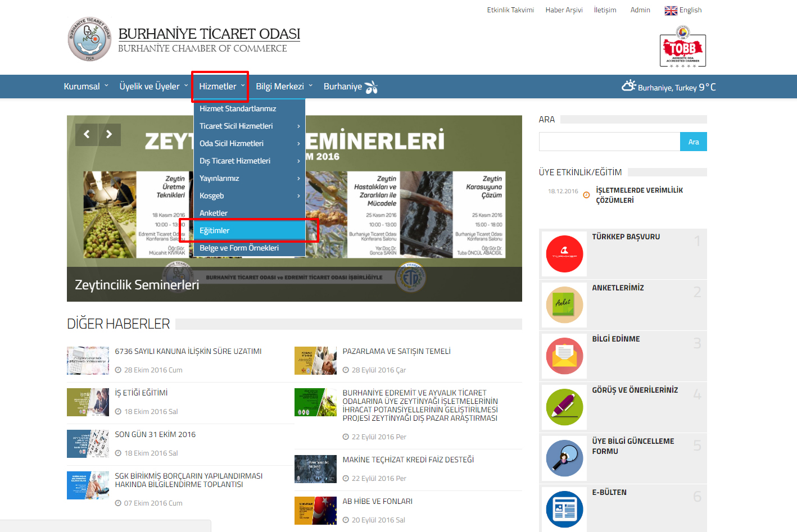The width and height of the screenshot is (797, 532).
Task: Open the Anketlerimiz survey icon
Action: 564,305
